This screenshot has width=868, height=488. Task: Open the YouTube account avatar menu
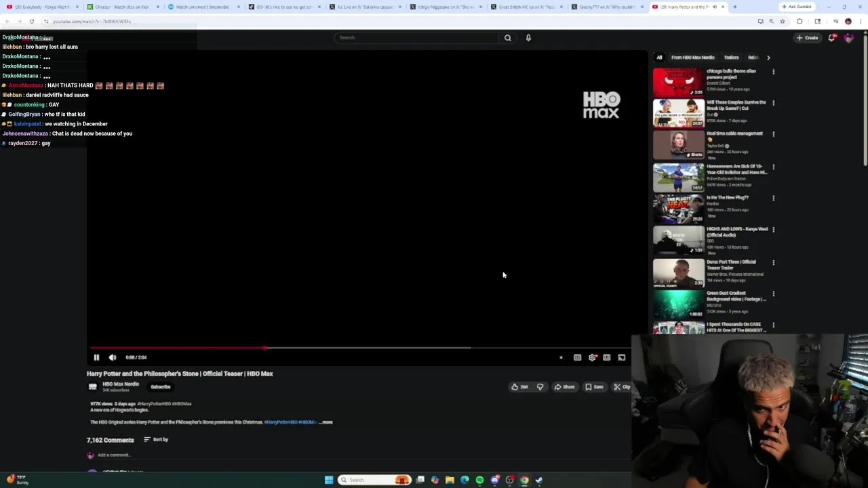click(x=848, y=38)
